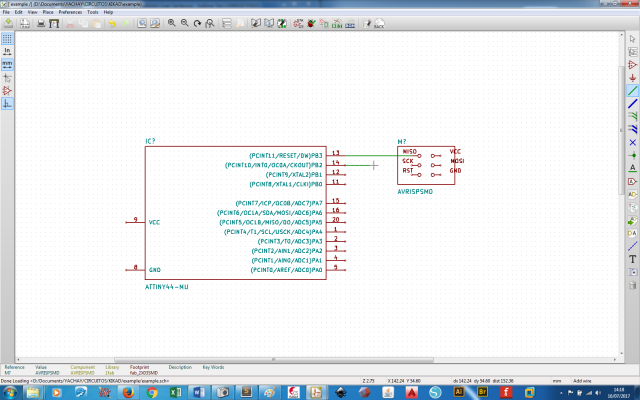This screenshot has height=400, width=640.
Task: Generate the netlist
Action: click(x=337, y=23)
